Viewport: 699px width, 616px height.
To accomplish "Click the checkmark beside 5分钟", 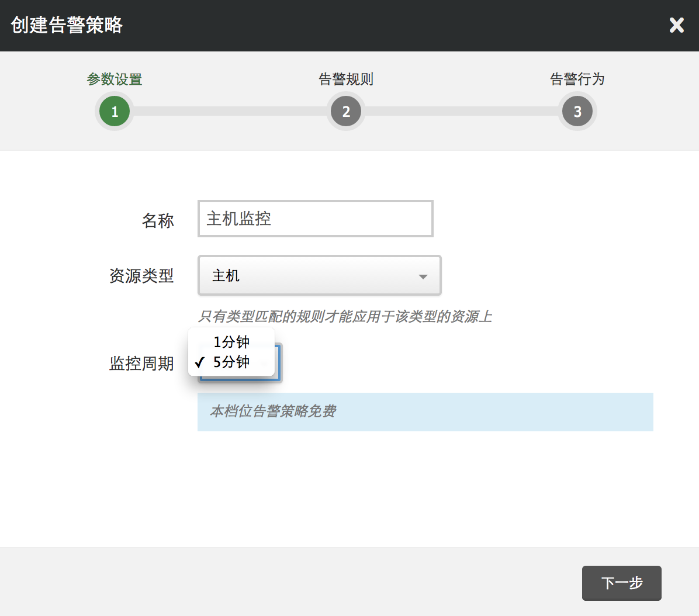I will click(200, 363).
